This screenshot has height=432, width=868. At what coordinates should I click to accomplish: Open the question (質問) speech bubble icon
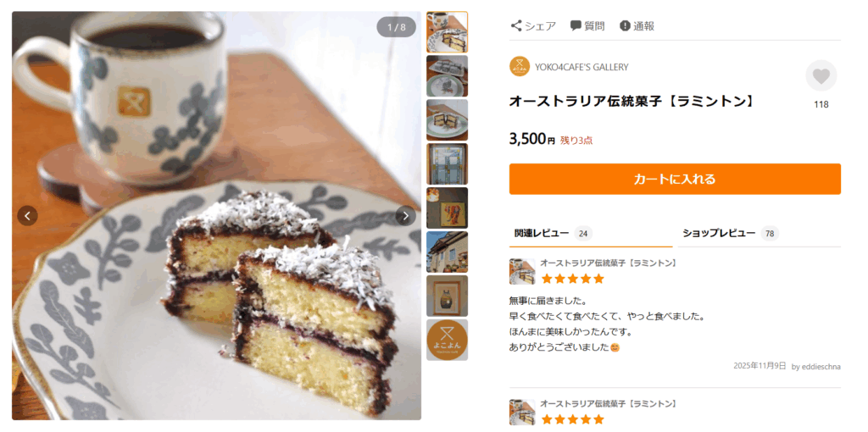pos(576,26)
